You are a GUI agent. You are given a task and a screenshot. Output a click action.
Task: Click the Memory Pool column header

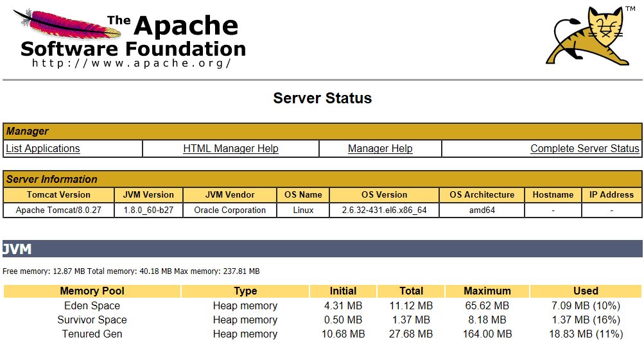[92, 291]
